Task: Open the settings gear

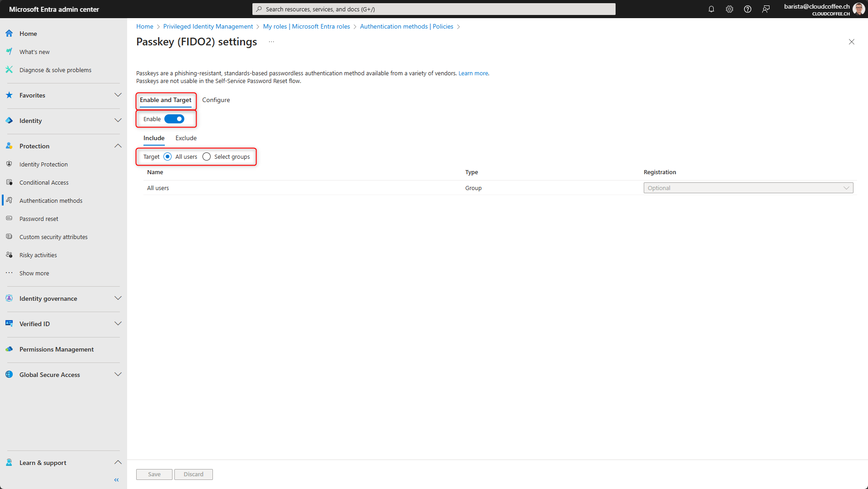Action: (730, 9)
